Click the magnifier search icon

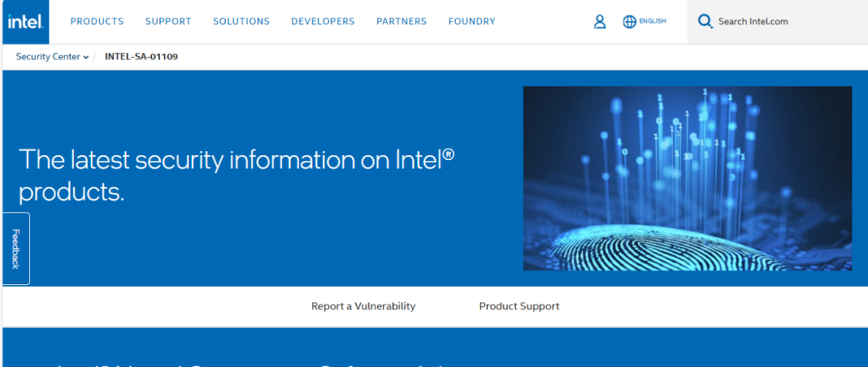705,22
